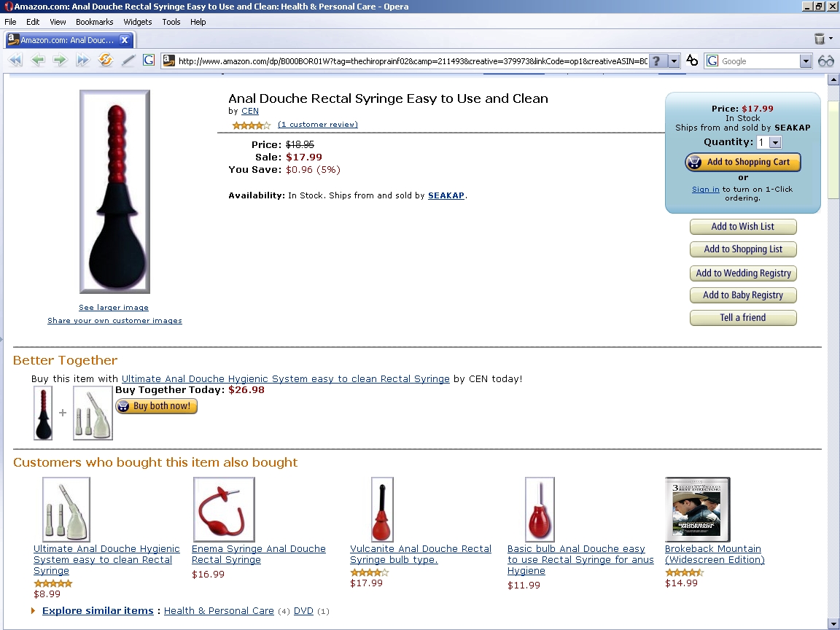The width and height of the screenshot is (840, 630).
Task: Click Add to Shopping Cart button
Action: pyautogui.click(x=742, y=162)
